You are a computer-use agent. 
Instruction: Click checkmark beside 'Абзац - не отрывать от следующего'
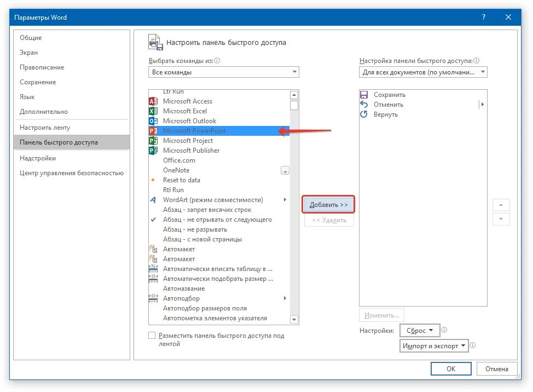(x=153, y=220)
